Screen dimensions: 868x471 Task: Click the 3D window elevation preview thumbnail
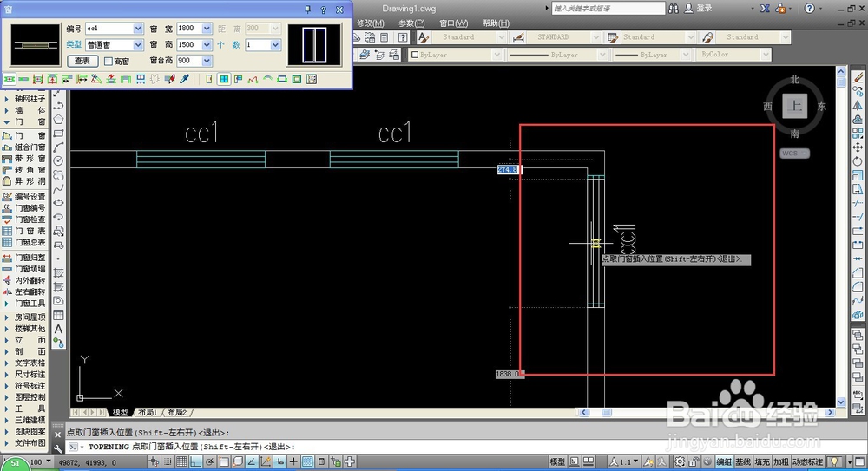pyautogui.click(x=314, y=45)
